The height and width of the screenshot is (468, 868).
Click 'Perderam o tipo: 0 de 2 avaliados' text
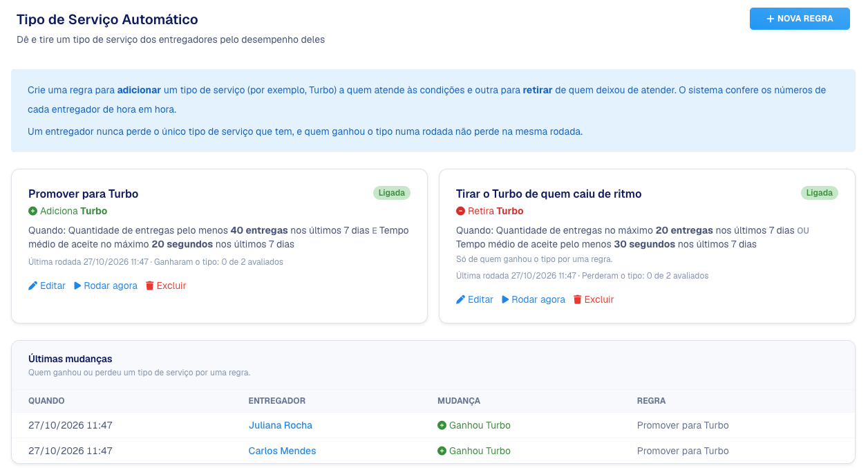pos(645,276)
